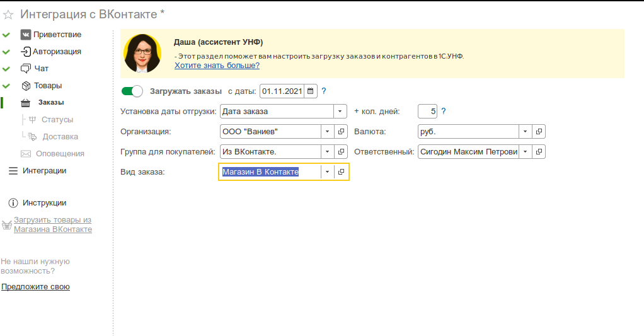Click Загрузить товары из Магазина ВКонтакте link
The height and width of the screenshot is (336, 644).
53,224
